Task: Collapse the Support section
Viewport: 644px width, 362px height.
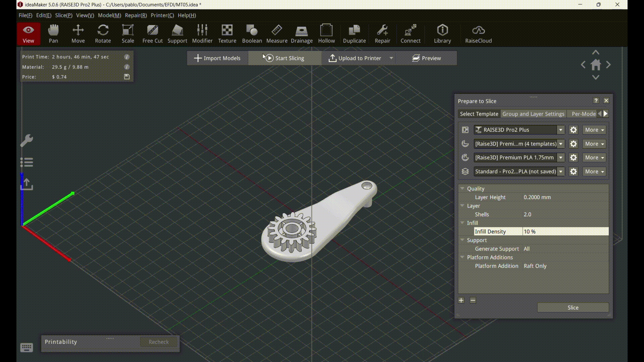Action: 462,240
